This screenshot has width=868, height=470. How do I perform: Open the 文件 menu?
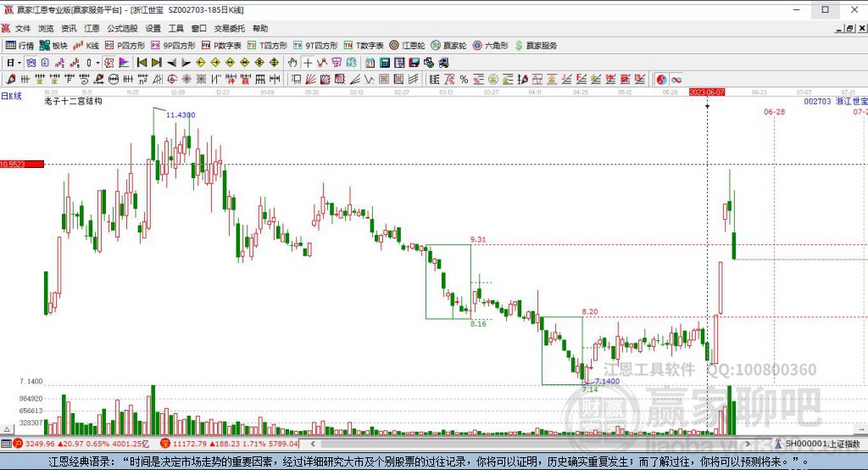click(x=23, y=28)
